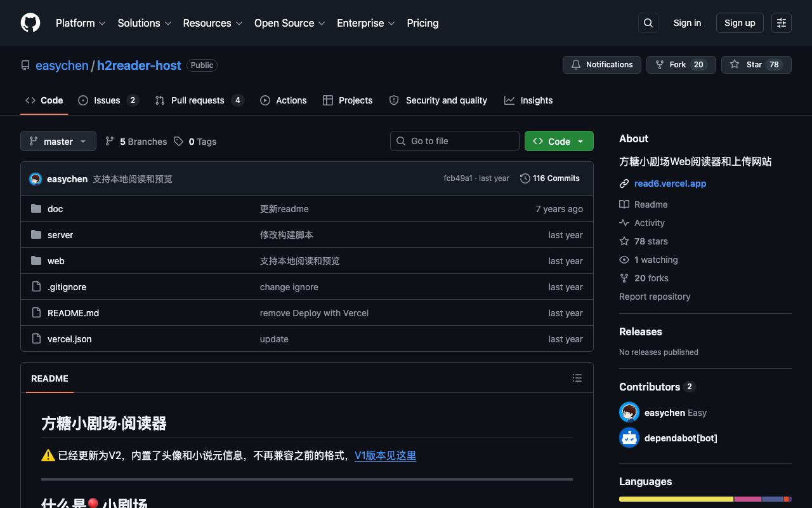Click the easychen avatar in commit bar
The width and height of the screenshot is (812, 508).
(36, 179)
